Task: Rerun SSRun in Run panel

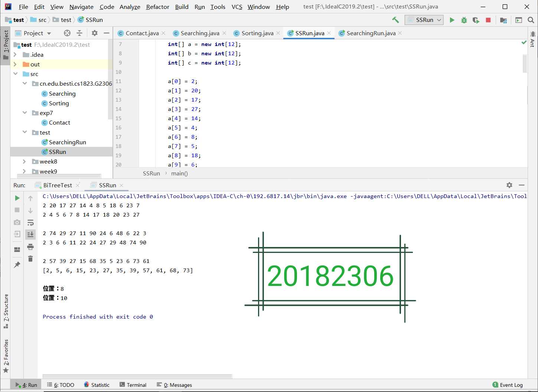Action: coord(17,198)
